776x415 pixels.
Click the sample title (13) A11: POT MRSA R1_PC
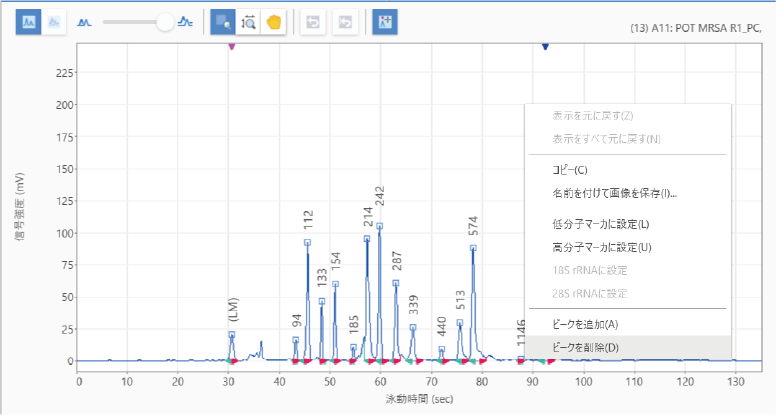[x=695, y=28]
